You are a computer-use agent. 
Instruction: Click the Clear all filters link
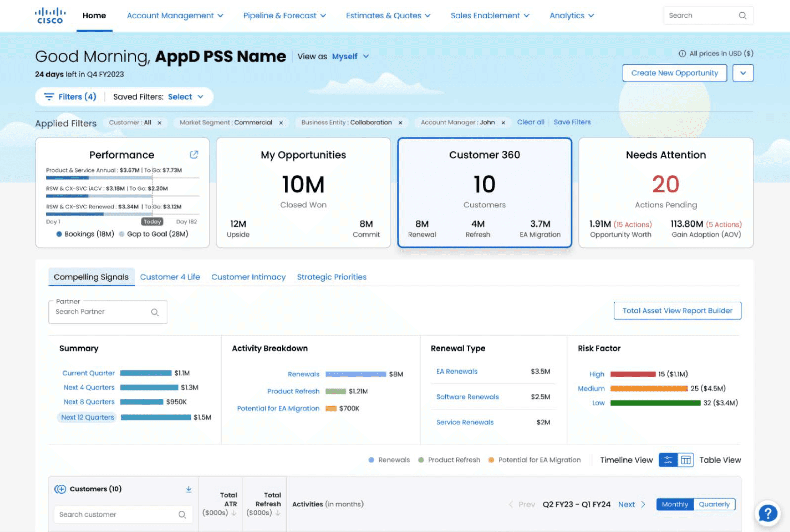530,122
